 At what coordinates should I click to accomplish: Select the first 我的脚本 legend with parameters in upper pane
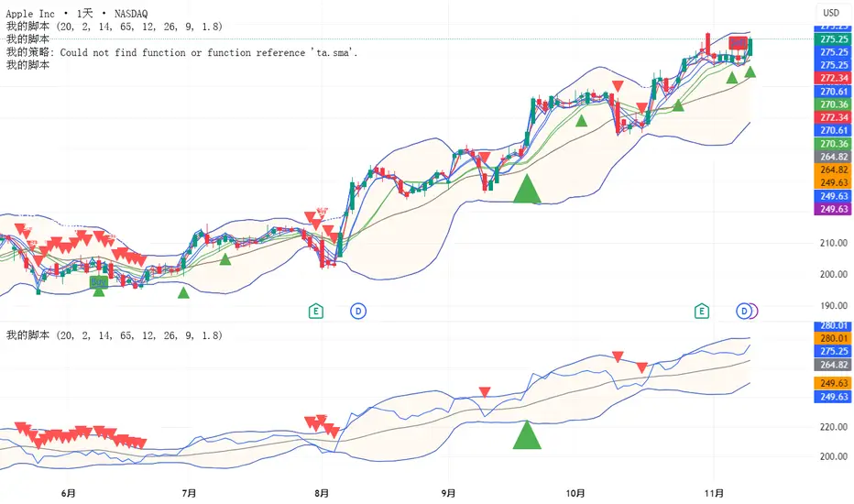click(x=115, y=27)
